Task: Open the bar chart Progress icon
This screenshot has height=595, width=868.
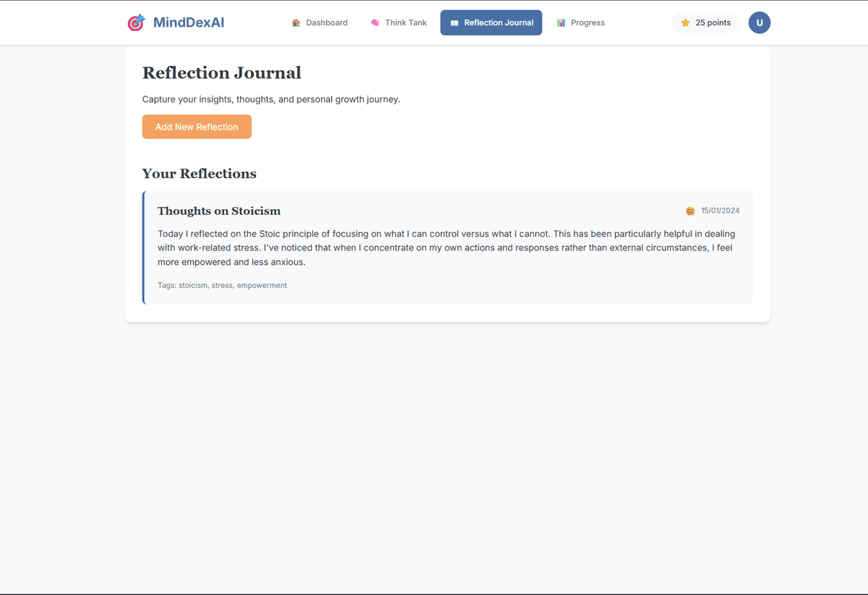Action: click(561, 22)
